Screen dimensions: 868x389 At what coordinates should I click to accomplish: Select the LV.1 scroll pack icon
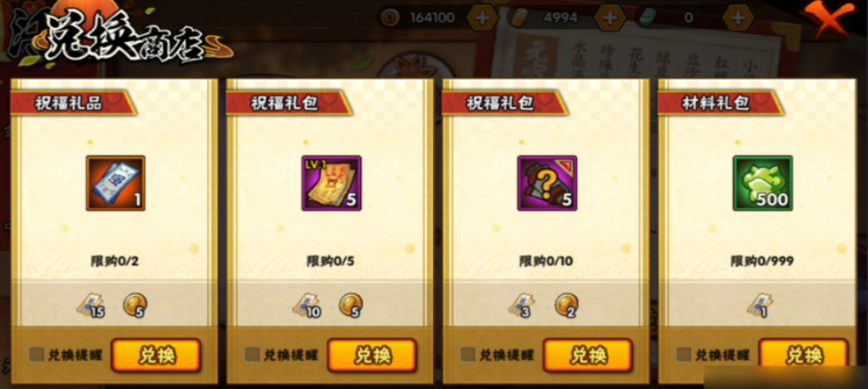point(331,184)
